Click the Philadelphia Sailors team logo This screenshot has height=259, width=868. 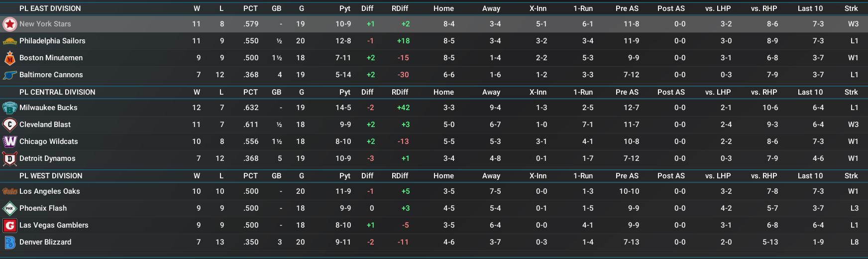(9, 41)
